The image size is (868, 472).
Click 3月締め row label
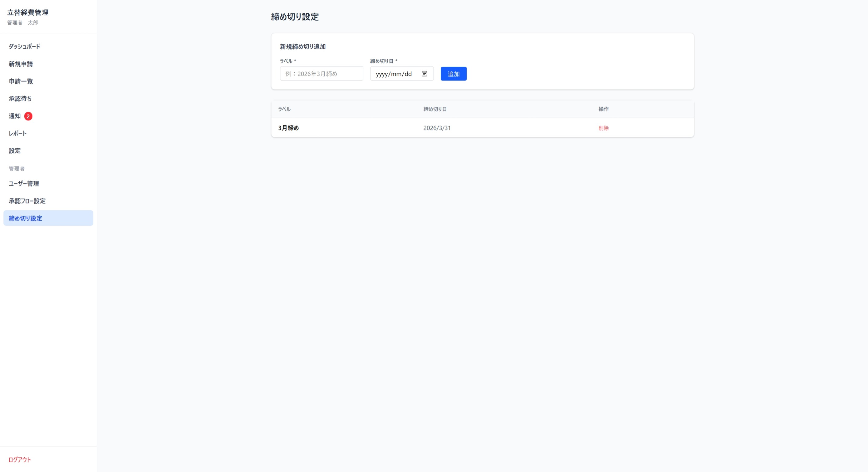(288, 128)
